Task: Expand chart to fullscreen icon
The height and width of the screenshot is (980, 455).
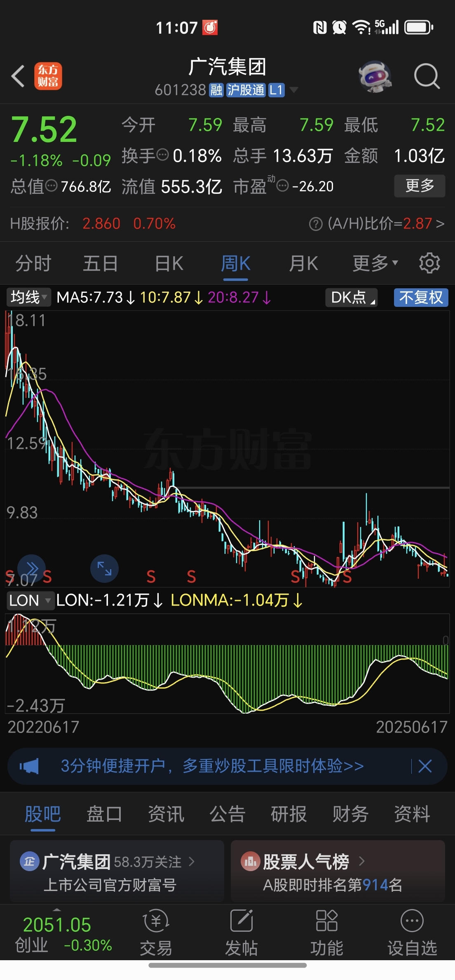Action: [104, 568]
